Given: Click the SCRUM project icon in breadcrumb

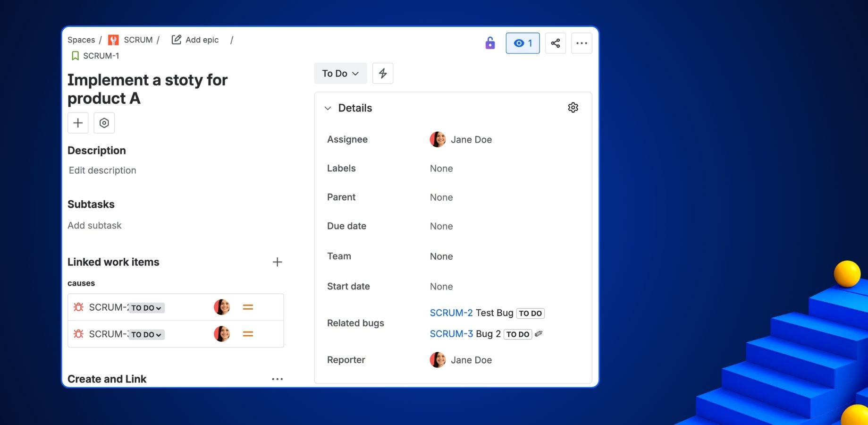Looking at the screenshot, I should coord(113,40).
